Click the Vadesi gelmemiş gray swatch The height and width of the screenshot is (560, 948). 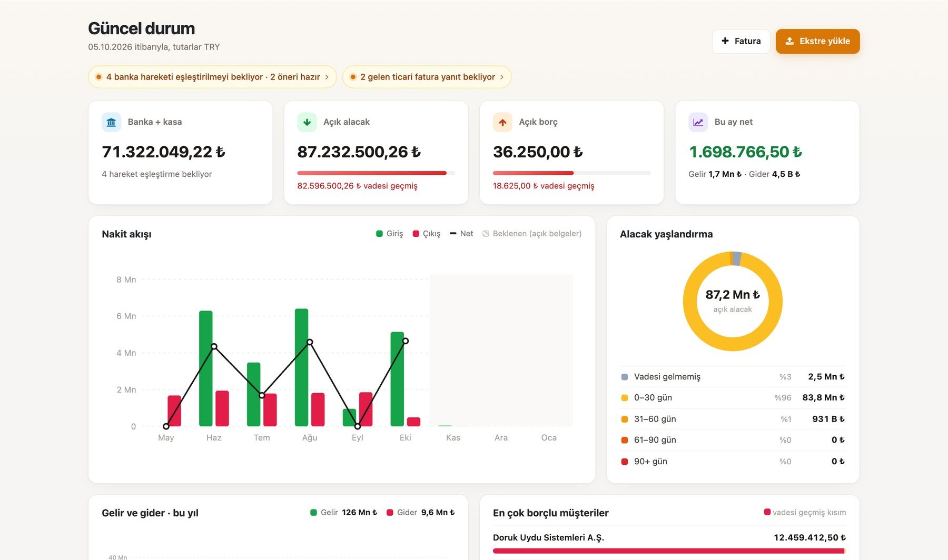click(x=625, y=377)
